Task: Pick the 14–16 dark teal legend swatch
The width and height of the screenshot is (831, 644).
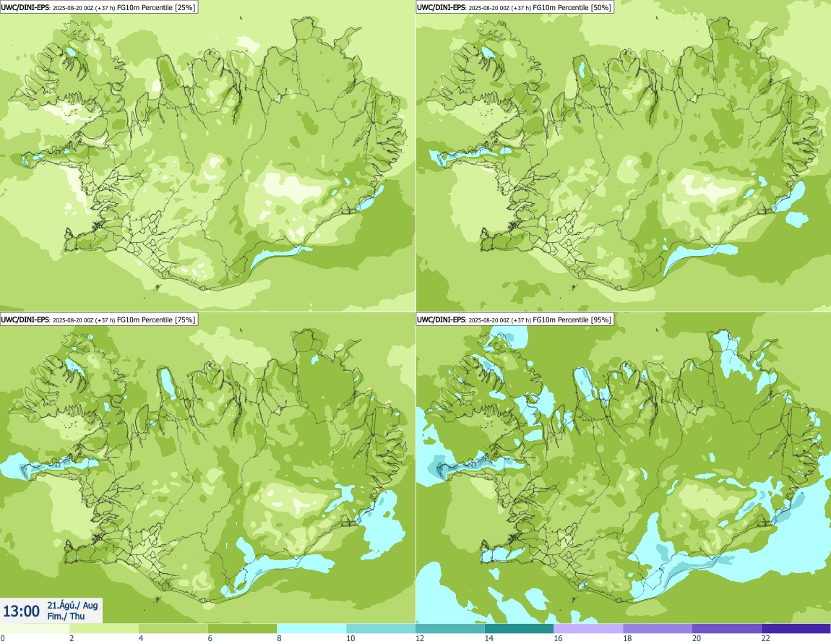Action: (520, 629)
